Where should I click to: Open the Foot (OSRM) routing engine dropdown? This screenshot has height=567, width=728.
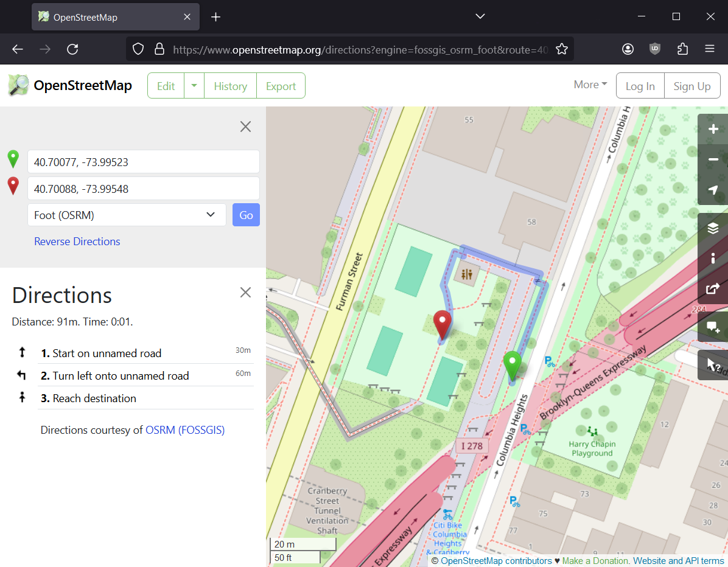point(127,215)
